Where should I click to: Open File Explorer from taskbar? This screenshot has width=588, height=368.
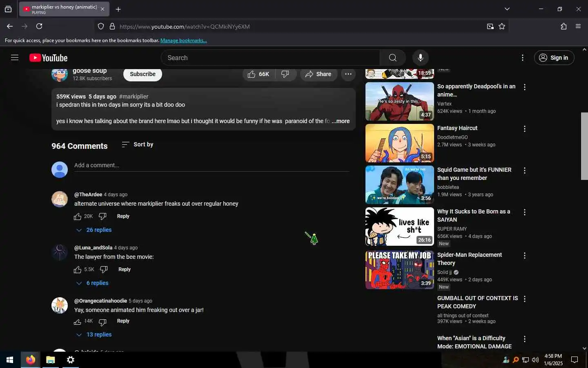click(x=50, y=360)
